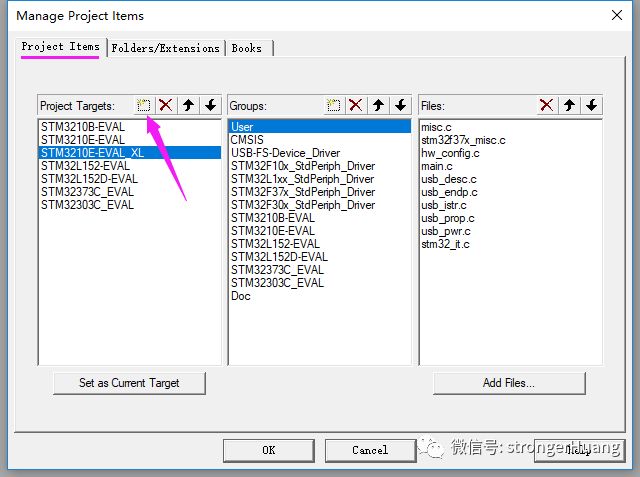Image resolution: width=640 pixels, height=477 pixels.
Task: Select the CMSIS group
Action: click(320, 140)
